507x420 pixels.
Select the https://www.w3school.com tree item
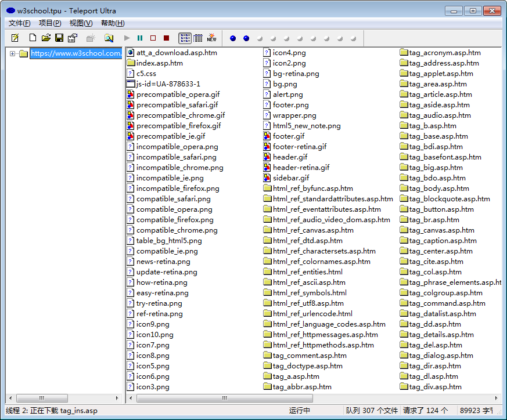pos(75,53)
